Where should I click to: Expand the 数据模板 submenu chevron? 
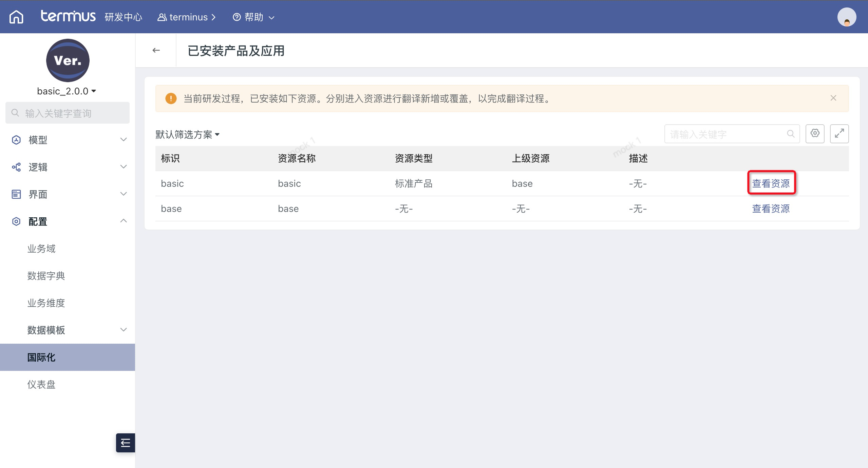click(x=124, y=330)
